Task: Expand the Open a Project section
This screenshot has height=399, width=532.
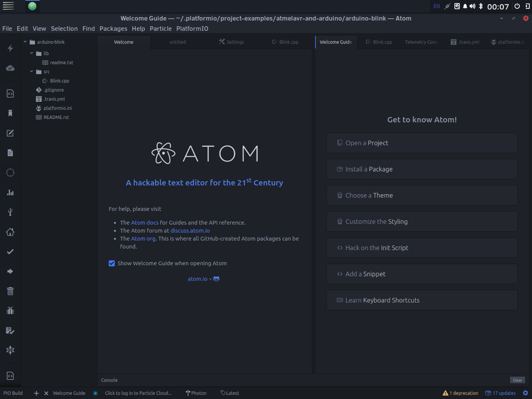Action: (x=422, y=143)
